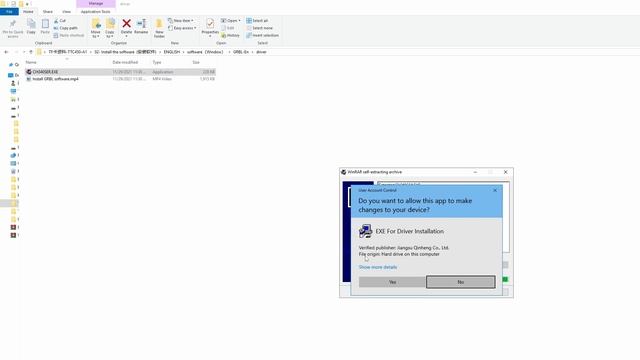
Task: Sort by the Name column header
Action: 31,62
